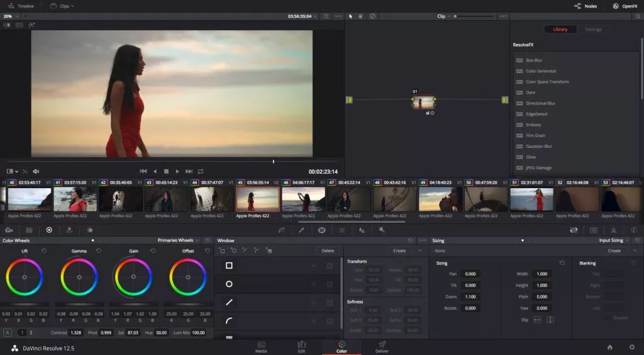Open the Color Wheels palette icon

click(49, 230)
